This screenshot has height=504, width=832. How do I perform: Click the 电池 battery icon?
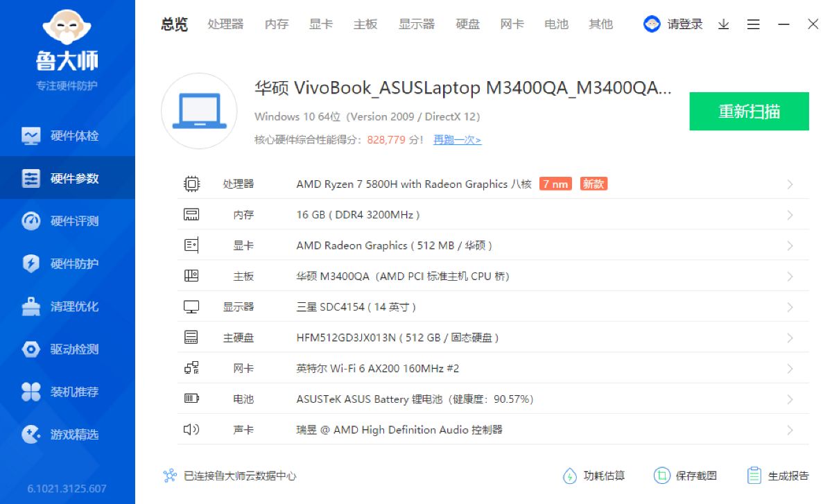[x=191, y=399]
